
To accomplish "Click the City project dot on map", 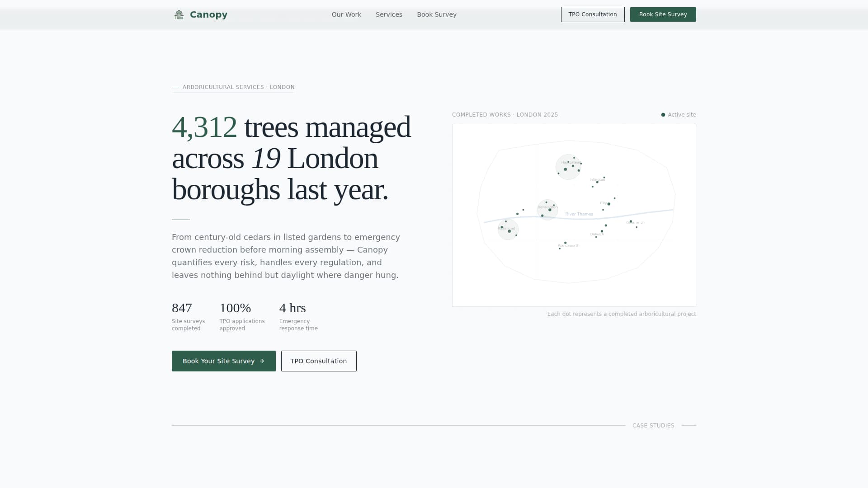I will click(609, 204).
